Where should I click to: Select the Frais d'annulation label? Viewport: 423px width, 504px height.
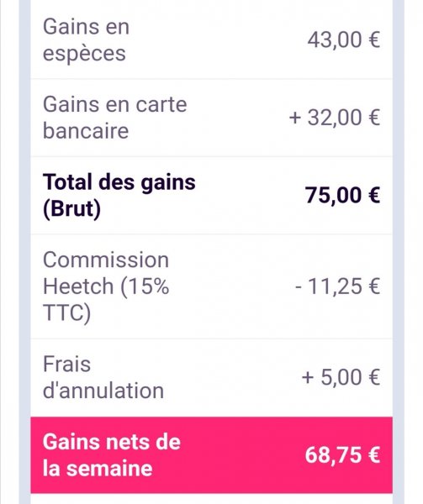[x=103, y=377]
